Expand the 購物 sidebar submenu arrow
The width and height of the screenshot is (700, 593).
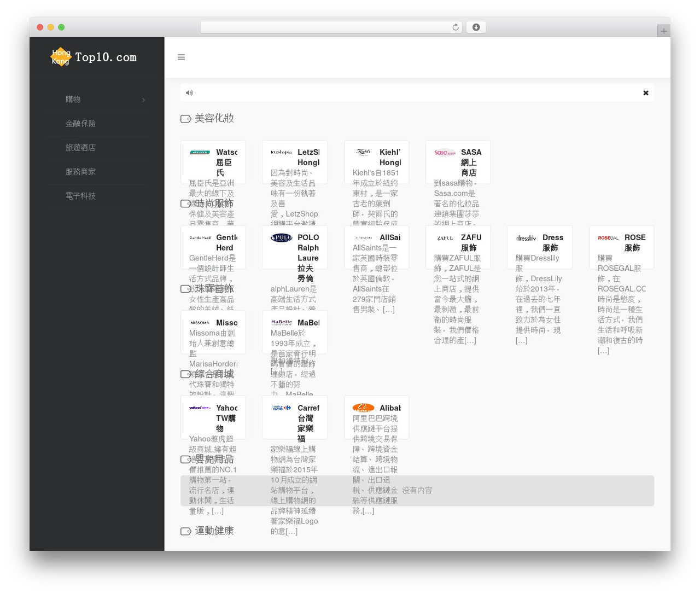[143, 100]
